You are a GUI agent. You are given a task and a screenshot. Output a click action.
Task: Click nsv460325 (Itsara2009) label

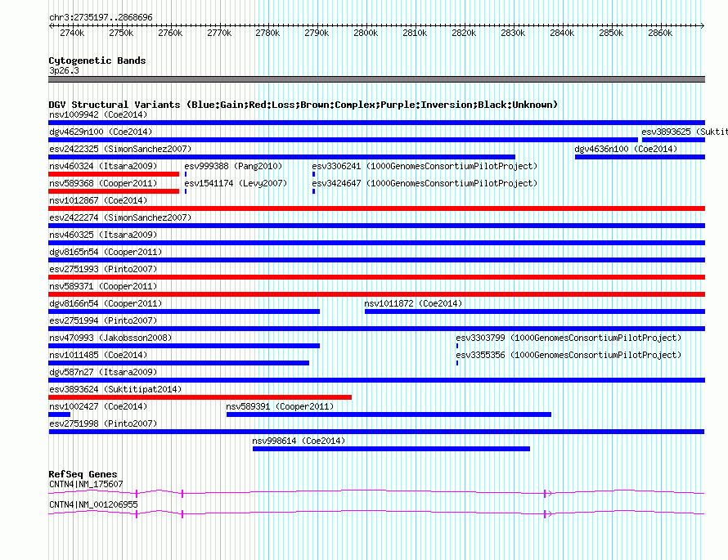point(103,235)
